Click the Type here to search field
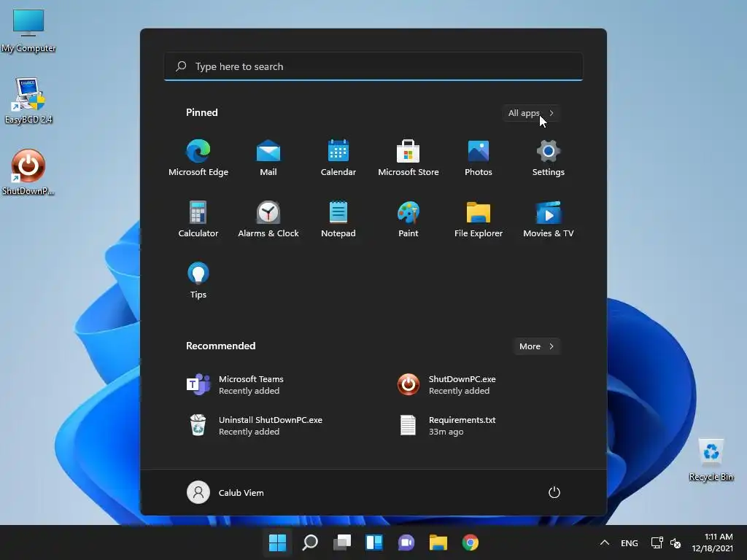The width and height of the screenshot is (747, 560). point(373,66)
